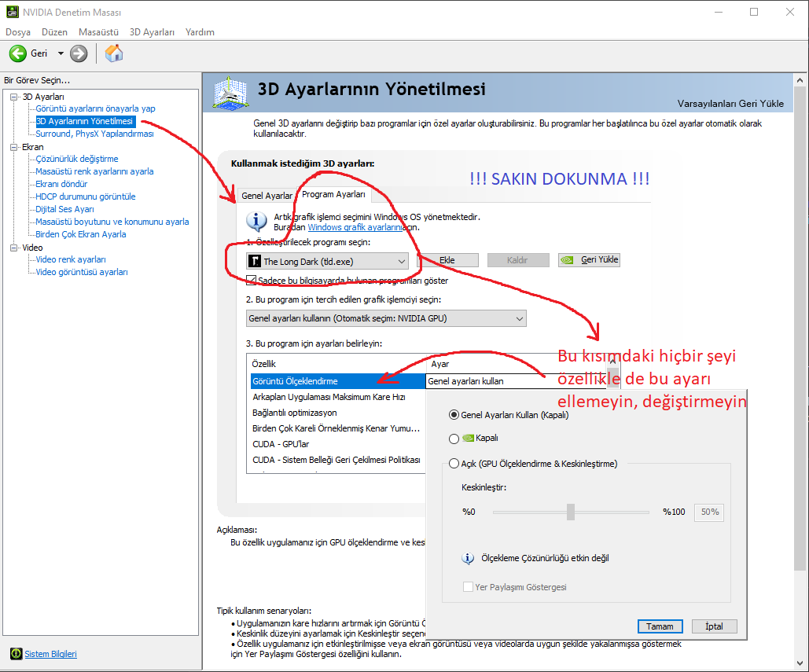Open Çözünürlük değiştirme page
The height and width of the screenshot is (672, 809).
[77, 159]
